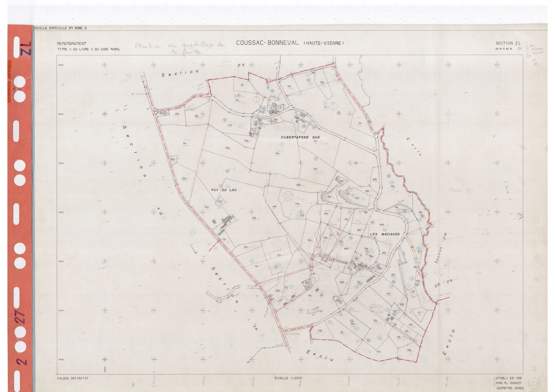This screenshot has height=392, width=555.
Task: Click parcel label P4d in the hatched area
Action: 357,198
